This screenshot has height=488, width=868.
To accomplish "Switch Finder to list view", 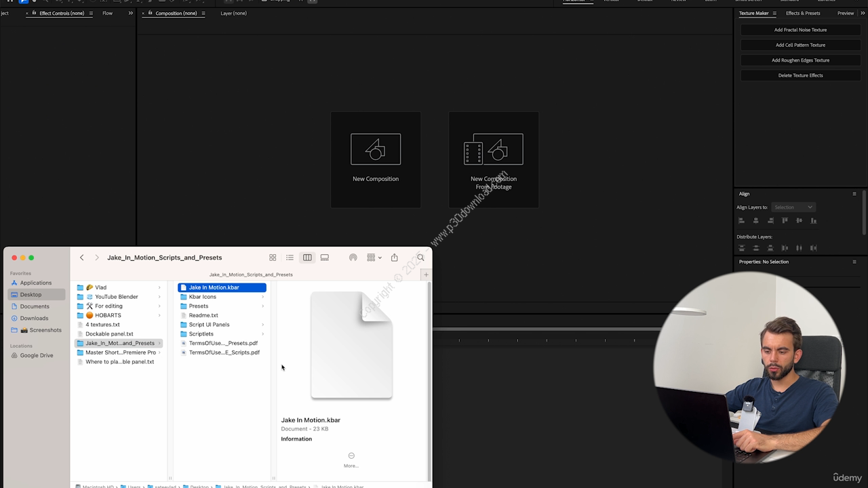I will (x=290, y=258).
